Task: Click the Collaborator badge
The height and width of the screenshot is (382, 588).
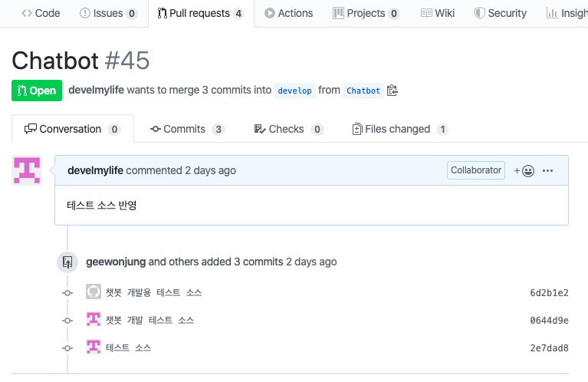Action: [476, 170]
